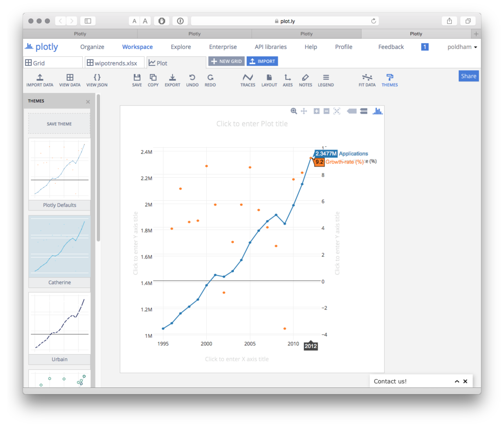Open the Legend panel

click(x=326, y=80)
